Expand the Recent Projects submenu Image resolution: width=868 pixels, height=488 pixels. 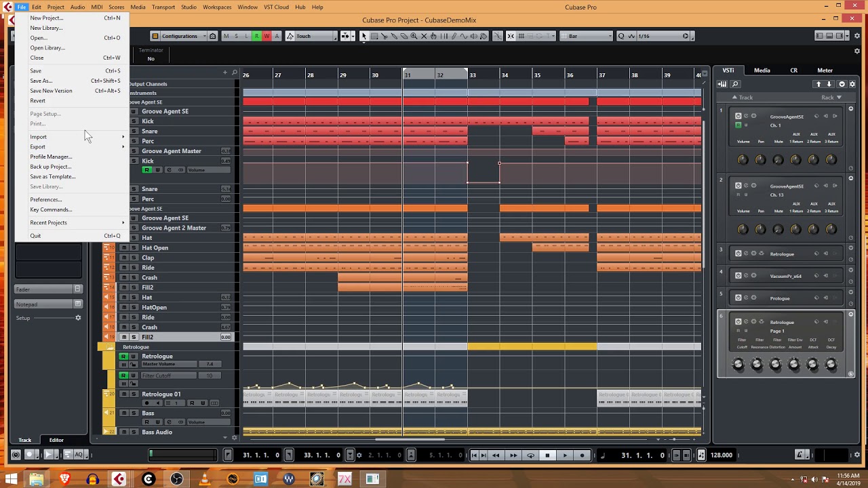pyautogui.click(x=77, y=222)
